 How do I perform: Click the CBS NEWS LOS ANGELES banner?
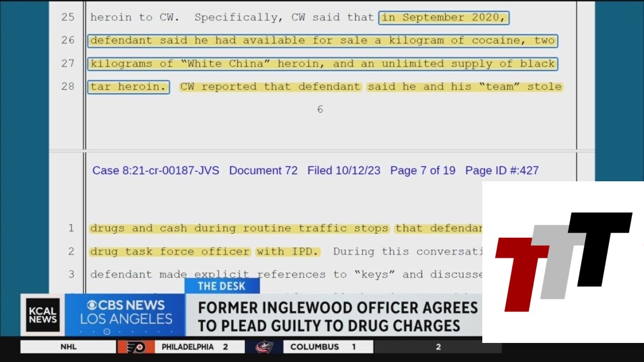(x=125, y=315)
